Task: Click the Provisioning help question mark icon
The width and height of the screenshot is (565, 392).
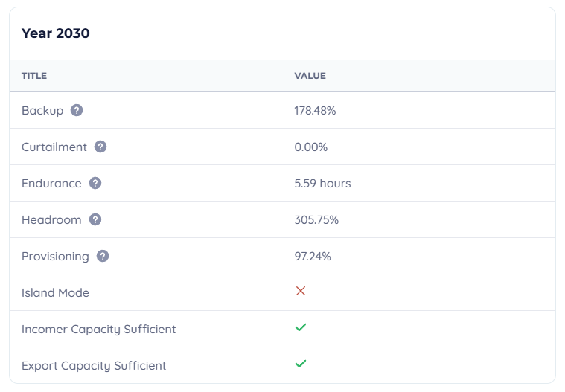Action: click(103, 256)
